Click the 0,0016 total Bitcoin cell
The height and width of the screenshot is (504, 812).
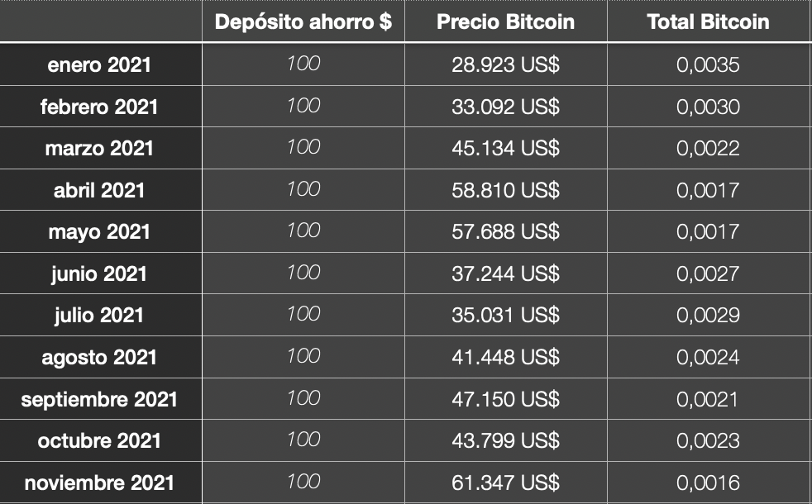pos(708,483)
